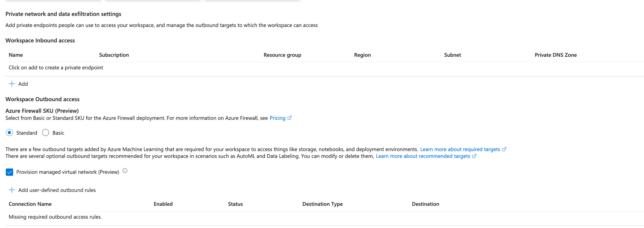
Task: Click the Connection Name column header
Action: 30,204
